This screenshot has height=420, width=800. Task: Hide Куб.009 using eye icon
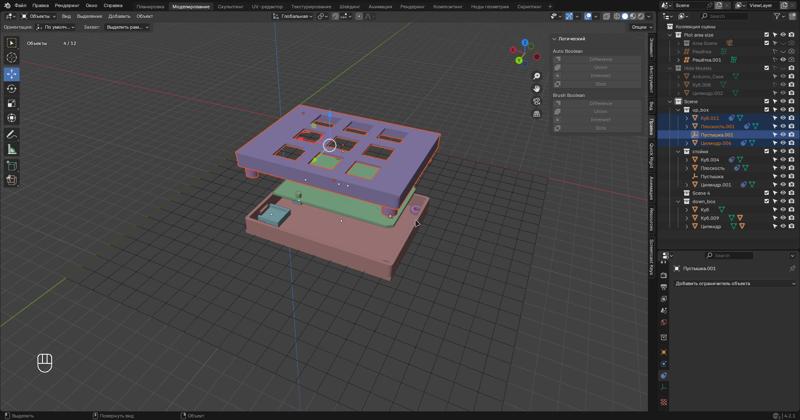783,218
